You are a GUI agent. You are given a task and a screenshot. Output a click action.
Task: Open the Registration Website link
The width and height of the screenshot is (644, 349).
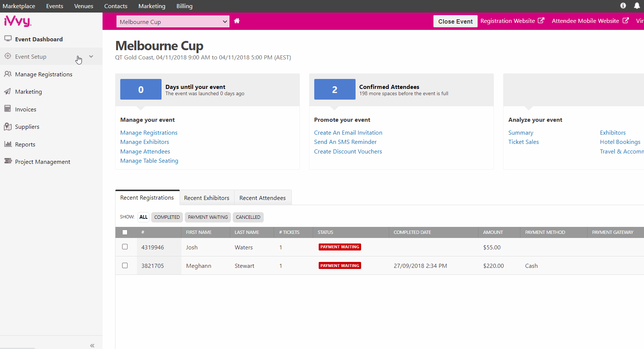click(508, 21)
